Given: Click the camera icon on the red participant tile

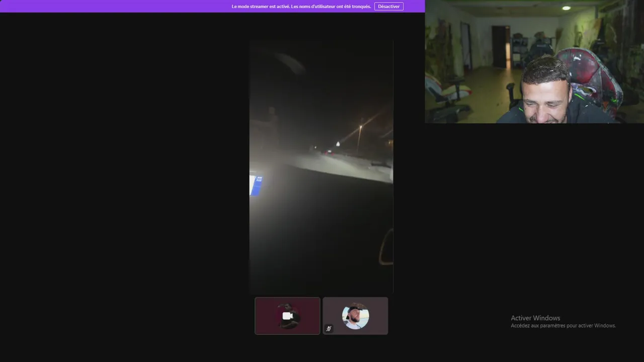Looking at the screenshot, I should 287,316.
